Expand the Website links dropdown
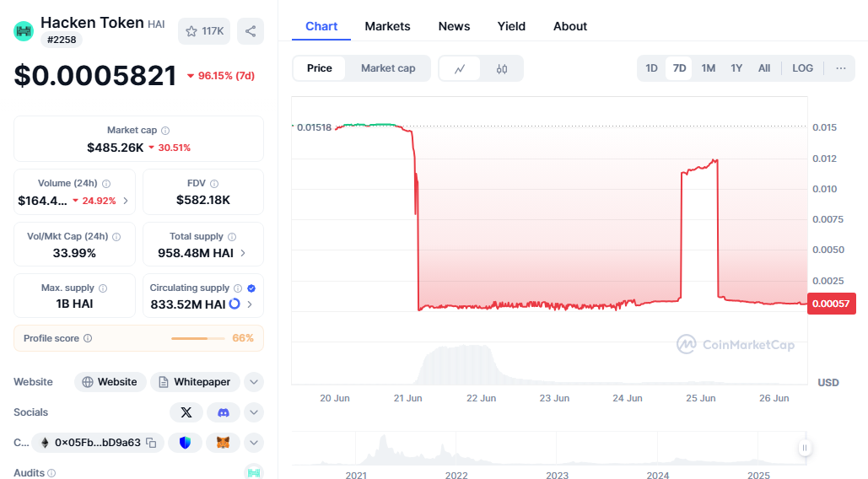The height and width of the screenshot is (479, 868). [x=254, y=382]
